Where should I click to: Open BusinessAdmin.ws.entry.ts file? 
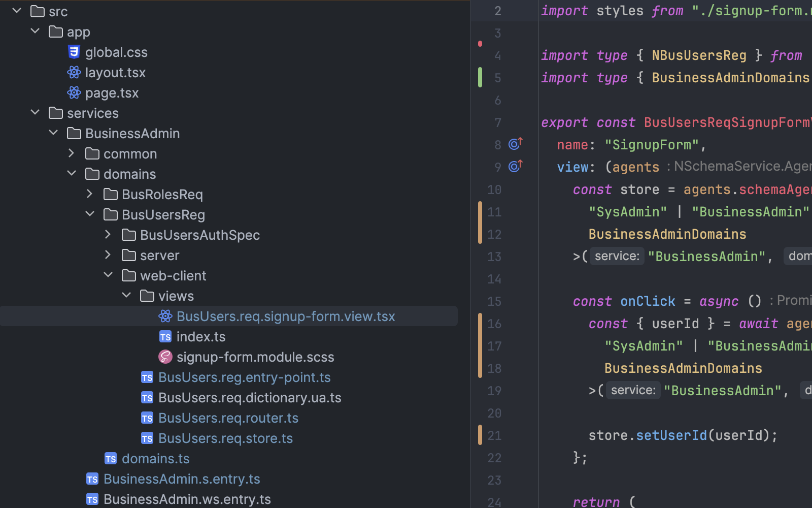187,499
